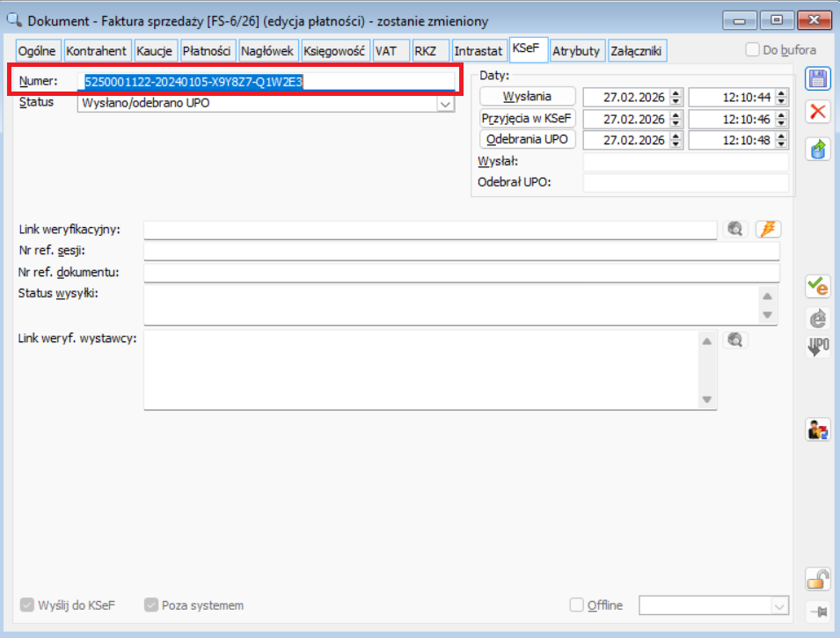The height and width of the screenshot is (638, 840).
Task: Switch to the Płatności tab
Action: tap(208, 51)
